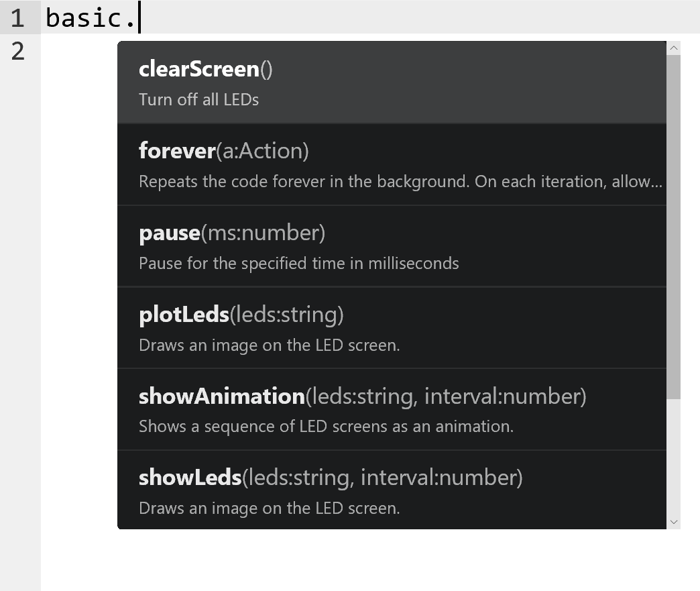700x591 pixels.
Task: Click line number 1 in the gutter
Action: [18, 18]
